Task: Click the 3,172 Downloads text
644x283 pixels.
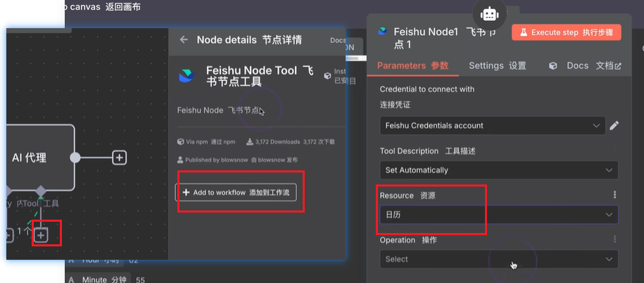Action: pos(295,141)
